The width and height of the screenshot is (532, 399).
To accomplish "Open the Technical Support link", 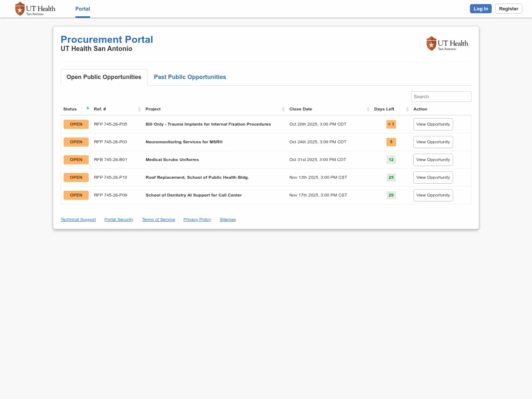I will tap(78, 219).
